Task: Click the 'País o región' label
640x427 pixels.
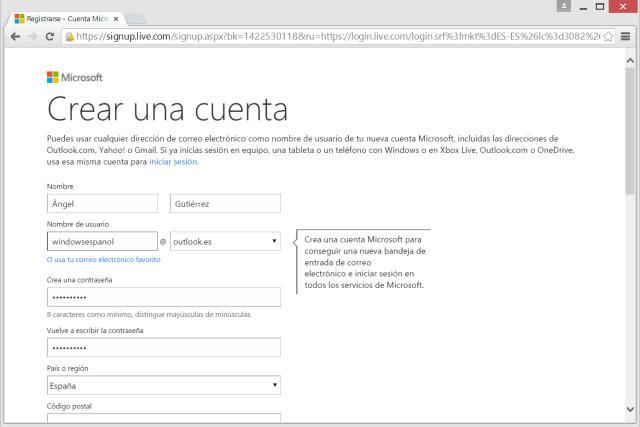Action: pos(67,368)
